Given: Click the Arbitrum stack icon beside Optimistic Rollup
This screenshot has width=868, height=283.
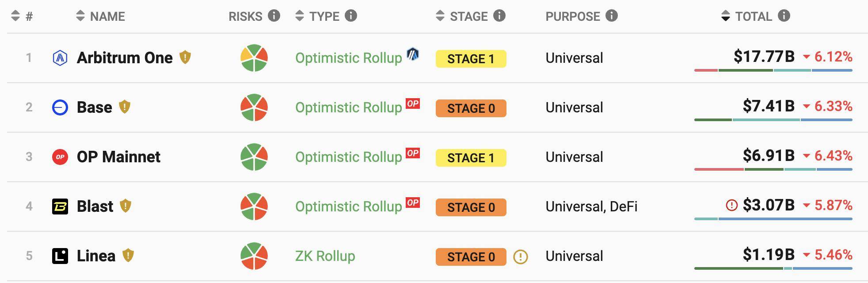Looking at the screenshot, I should pyautogui.click(x=413, y=54).
